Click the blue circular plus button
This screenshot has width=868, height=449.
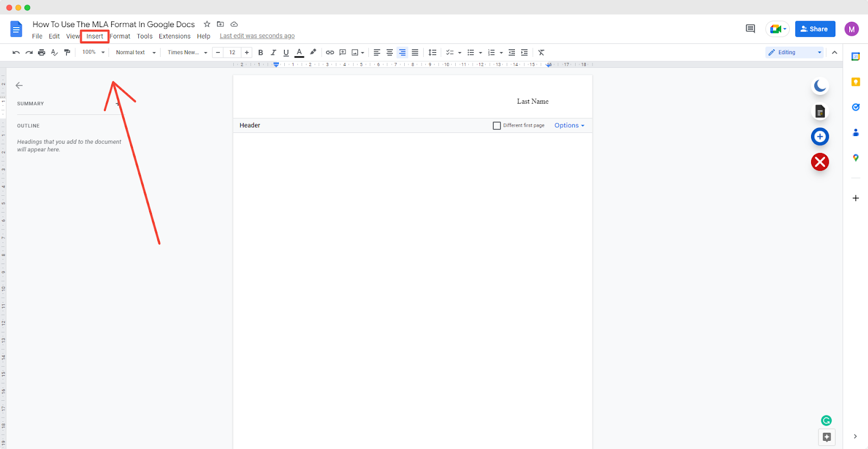tap(820, 137)
